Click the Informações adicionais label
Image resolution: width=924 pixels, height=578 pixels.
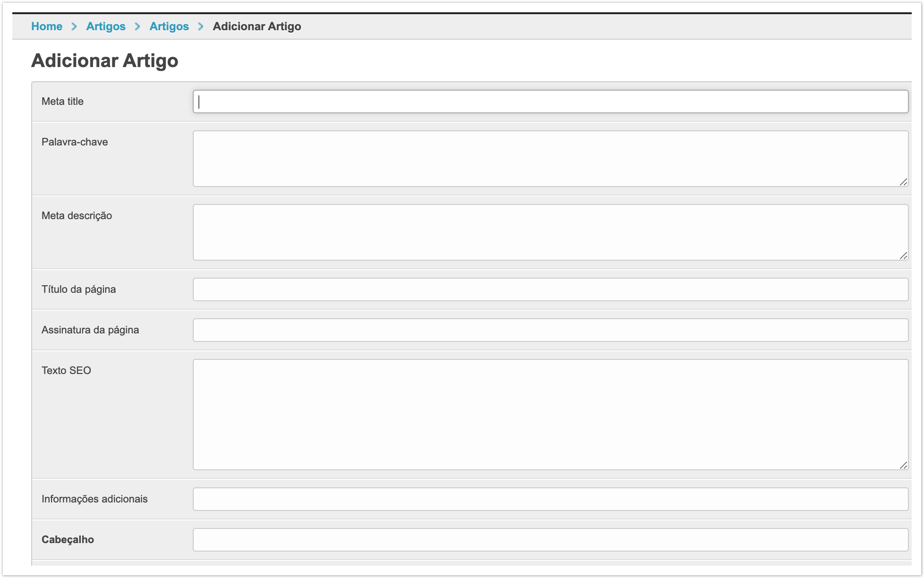(x=94, y=499)
